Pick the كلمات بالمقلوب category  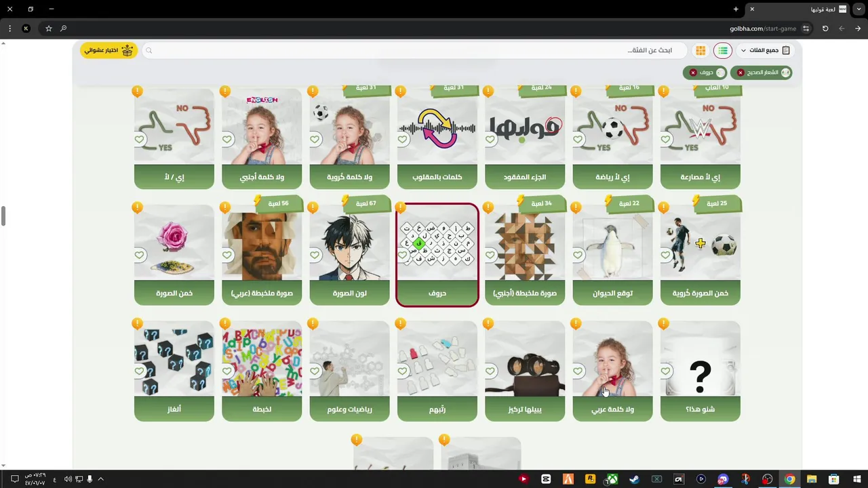pos(437,138)
